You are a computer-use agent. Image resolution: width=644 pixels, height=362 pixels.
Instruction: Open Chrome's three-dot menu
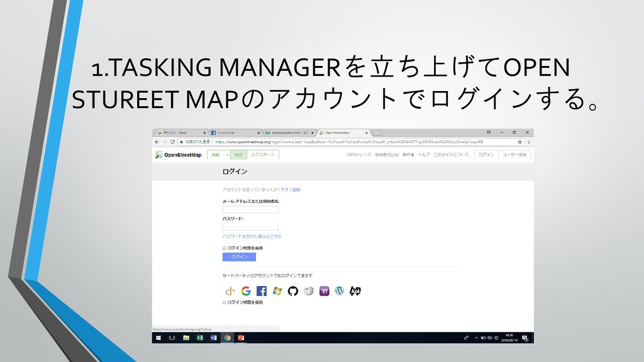pyautogui.click(x=528, y=141)
